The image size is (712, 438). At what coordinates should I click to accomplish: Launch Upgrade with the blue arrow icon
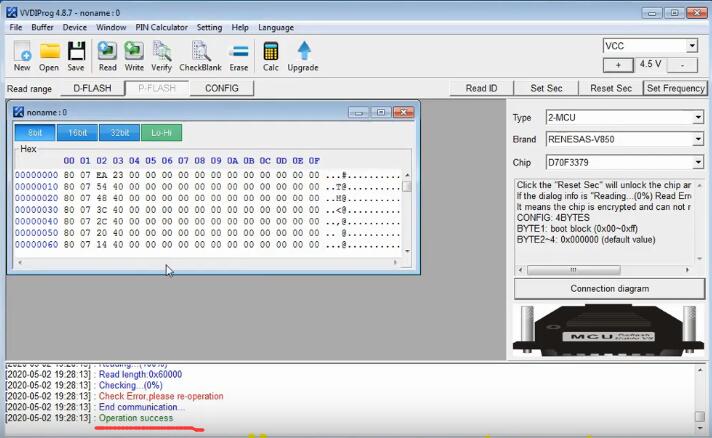tap(303, 56)
